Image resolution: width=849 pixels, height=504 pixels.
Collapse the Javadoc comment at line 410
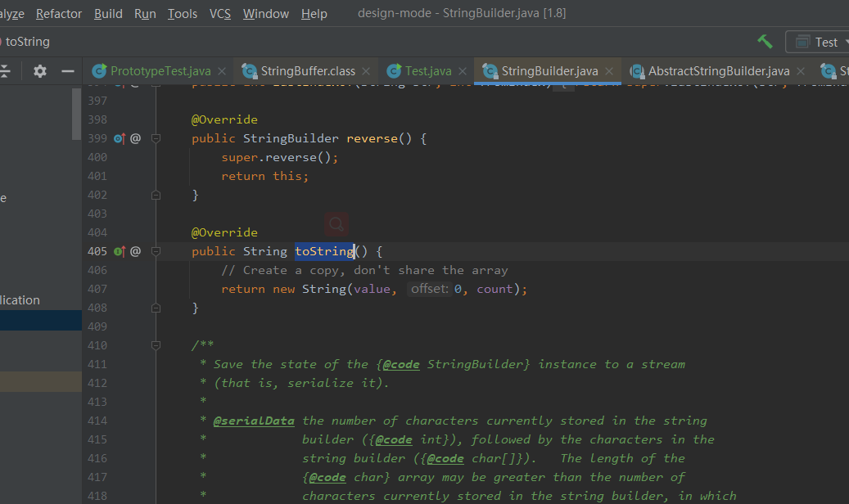156,345
